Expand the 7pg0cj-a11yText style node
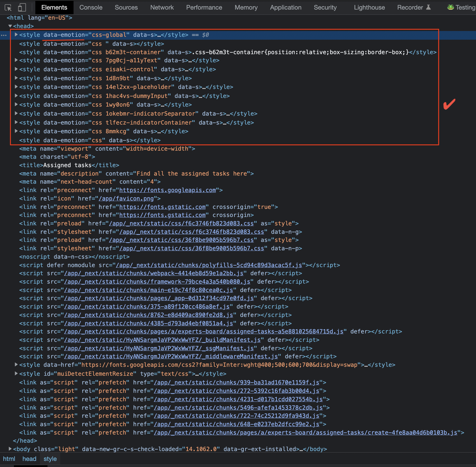The image size is (476, 467). pos(16,60)
